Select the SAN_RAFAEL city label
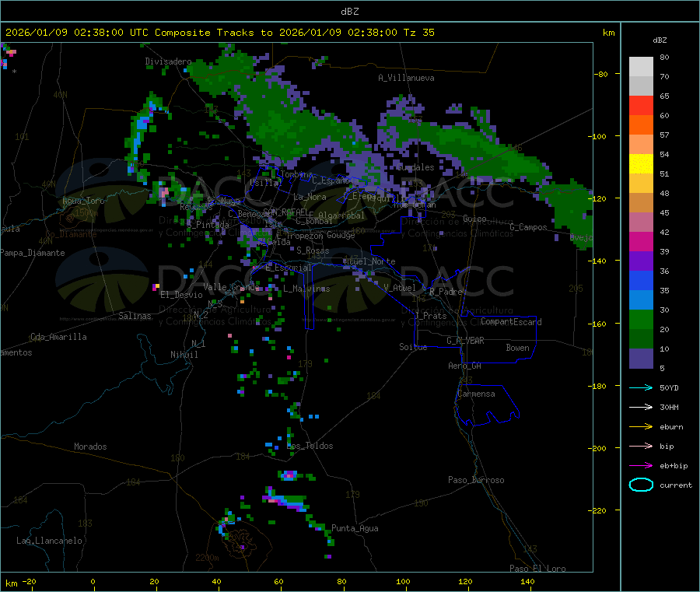The height and width of the screenshot is (592, 700). (x=285, y=212)
